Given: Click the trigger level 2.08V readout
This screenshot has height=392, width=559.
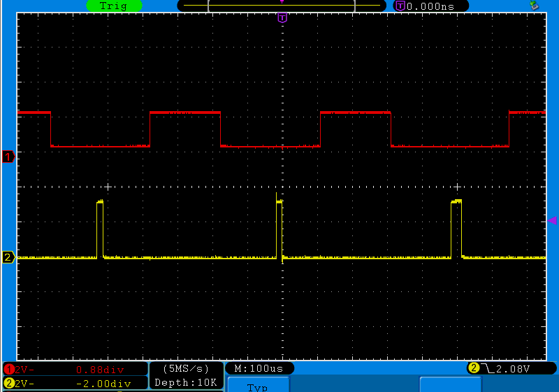Looking at the screenshot, I should 513,368.
